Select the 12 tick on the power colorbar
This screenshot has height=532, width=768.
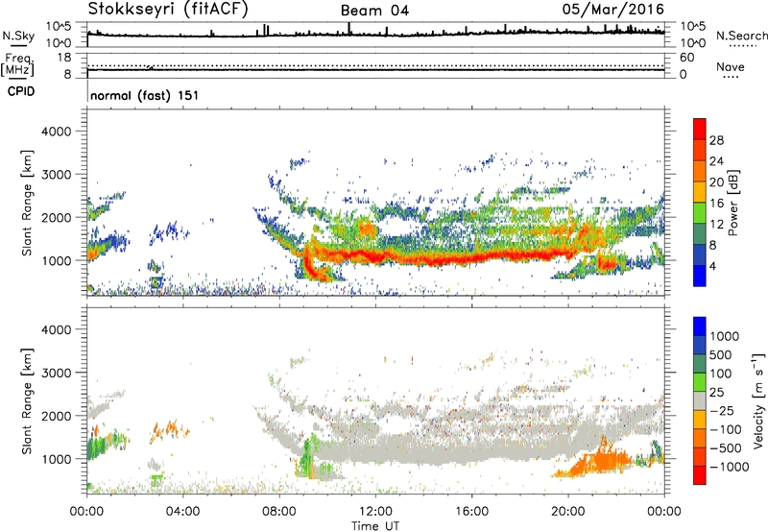click(x=716, y=225)
